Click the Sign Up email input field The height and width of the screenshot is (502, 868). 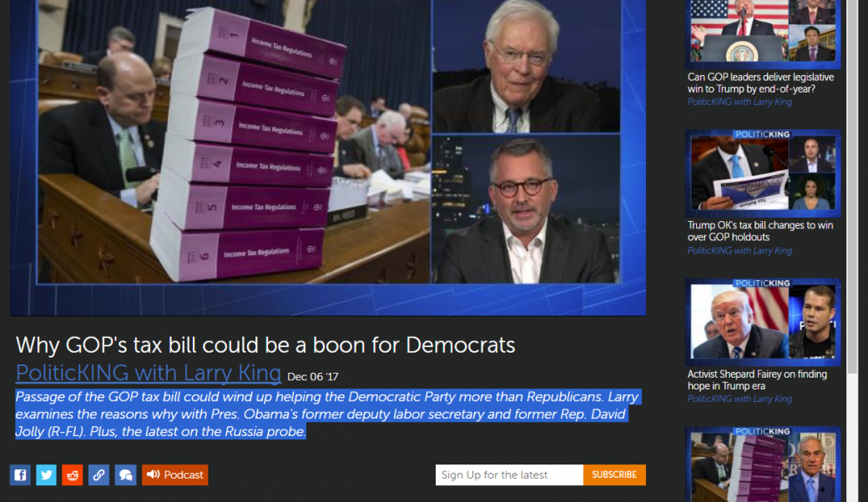[x=509, y=475]
